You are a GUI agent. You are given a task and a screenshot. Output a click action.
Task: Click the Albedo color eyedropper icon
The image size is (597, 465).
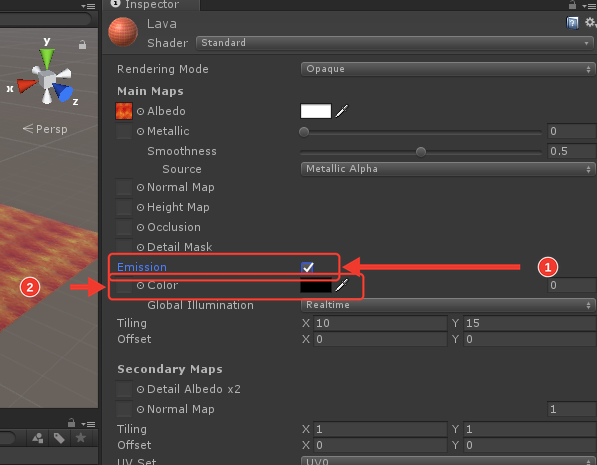pos(342,111)
